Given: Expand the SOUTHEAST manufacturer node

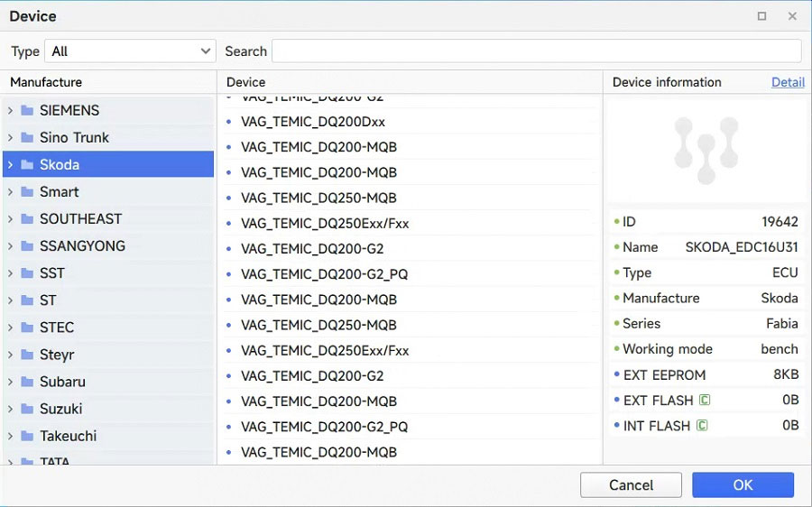Looking at the screenshot, I should (x=10, y=219).
